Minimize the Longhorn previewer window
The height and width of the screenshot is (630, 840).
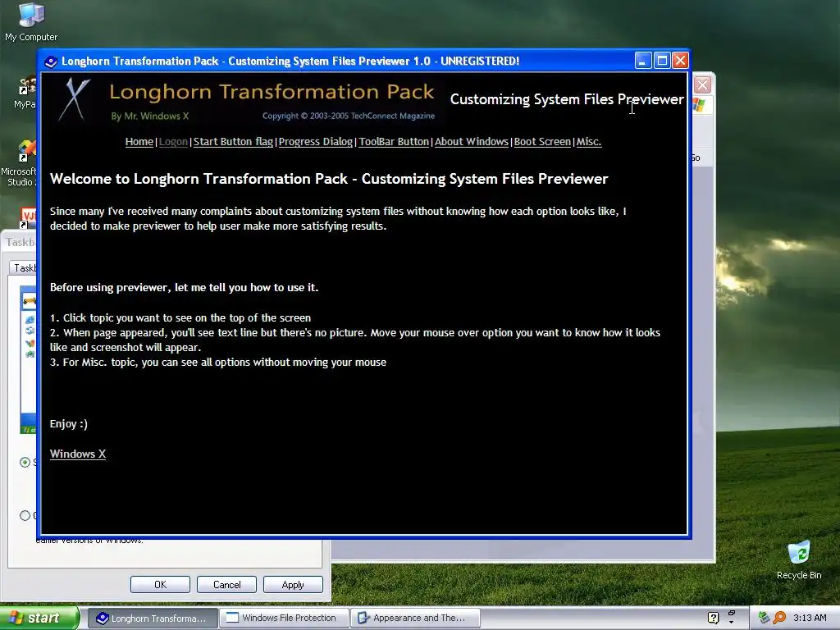click(643, 61)
